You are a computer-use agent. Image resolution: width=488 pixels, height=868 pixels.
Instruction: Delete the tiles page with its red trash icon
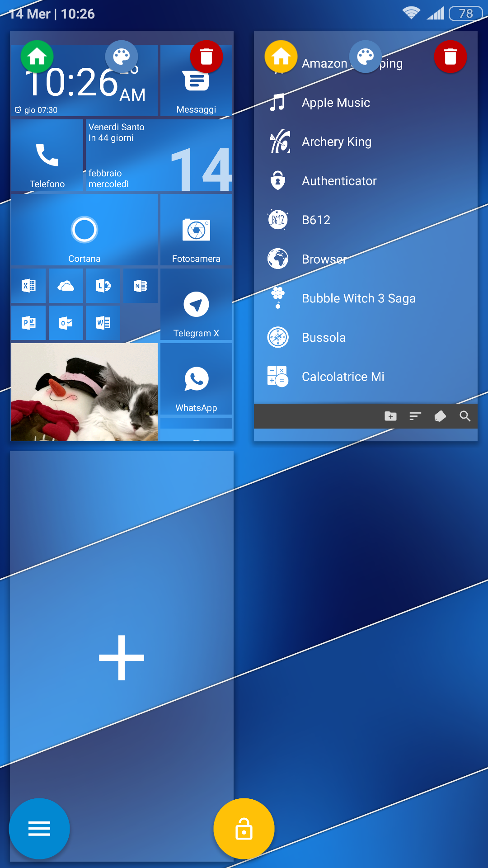pyautogui.click(x=206, y=57)
